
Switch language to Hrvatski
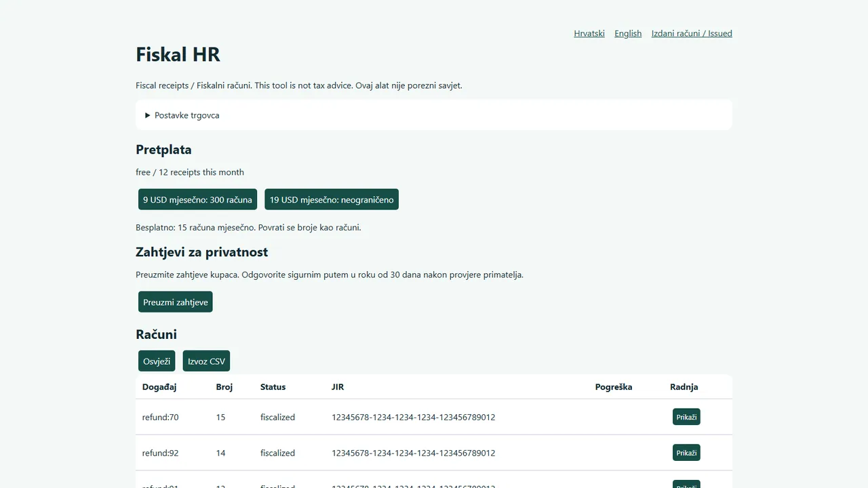[x=589, y=33]
